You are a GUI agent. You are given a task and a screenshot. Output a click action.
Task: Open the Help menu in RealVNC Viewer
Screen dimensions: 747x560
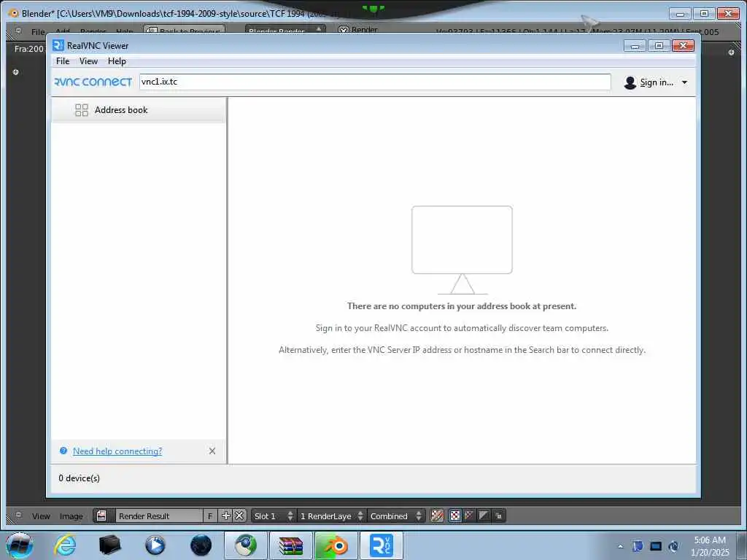(x=117, y=61)
